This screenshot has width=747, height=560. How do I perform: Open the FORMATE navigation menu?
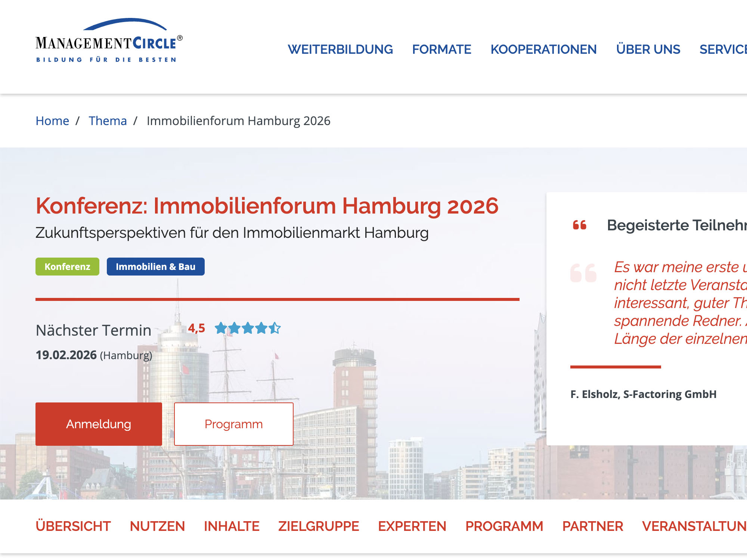[x=441, y=49]
